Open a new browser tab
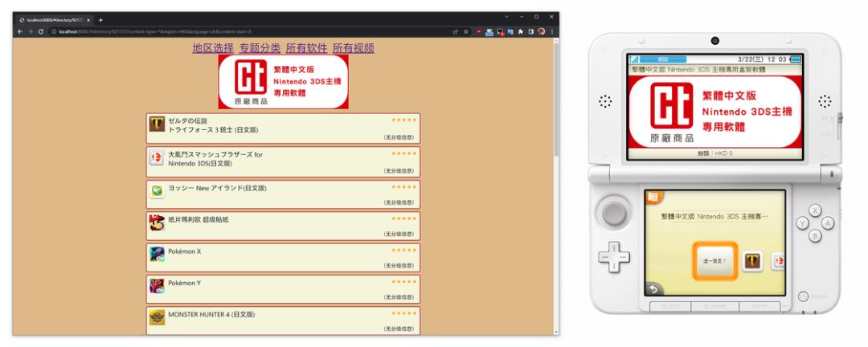Viewport: 868px width, 347px height. tap(100, 20)
